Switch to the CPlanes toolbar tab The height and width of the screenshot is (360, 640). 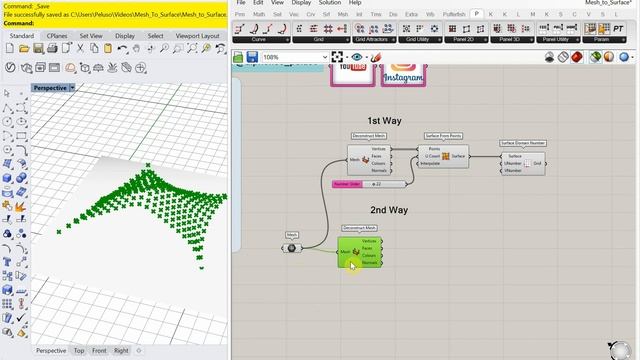(x=57, y=36)
